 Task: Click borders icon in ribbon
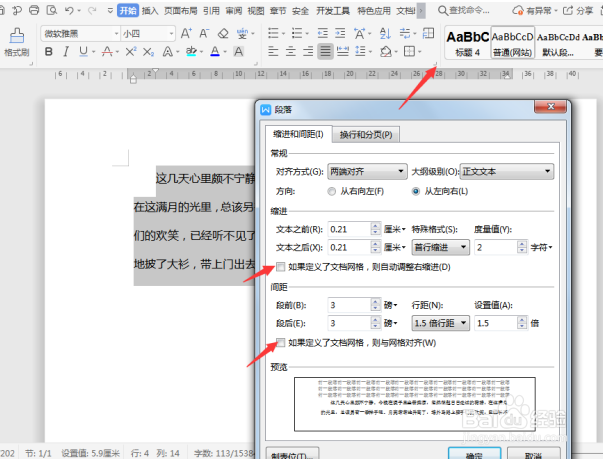pyautogui.click(x=409, y=51)
